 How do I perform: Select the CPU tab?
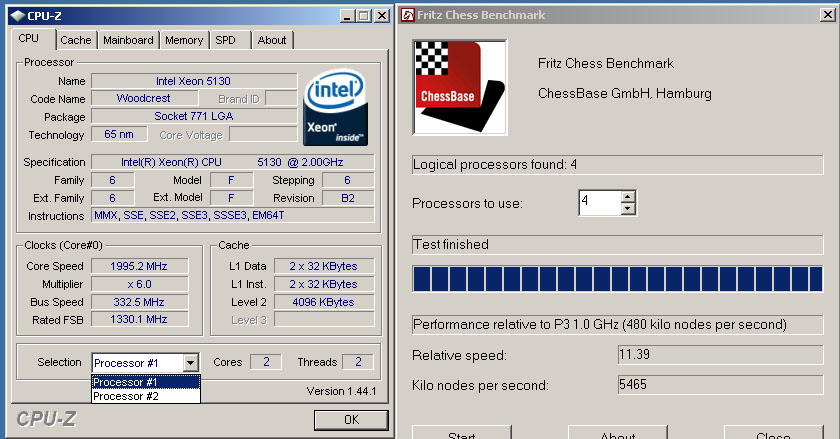[28, 39]
